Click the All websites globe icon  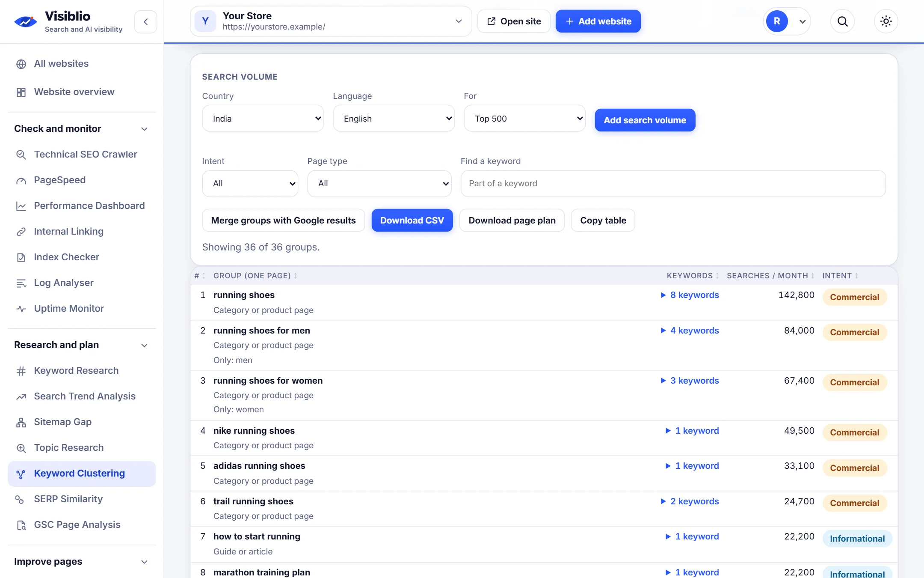tap(21, 64)
